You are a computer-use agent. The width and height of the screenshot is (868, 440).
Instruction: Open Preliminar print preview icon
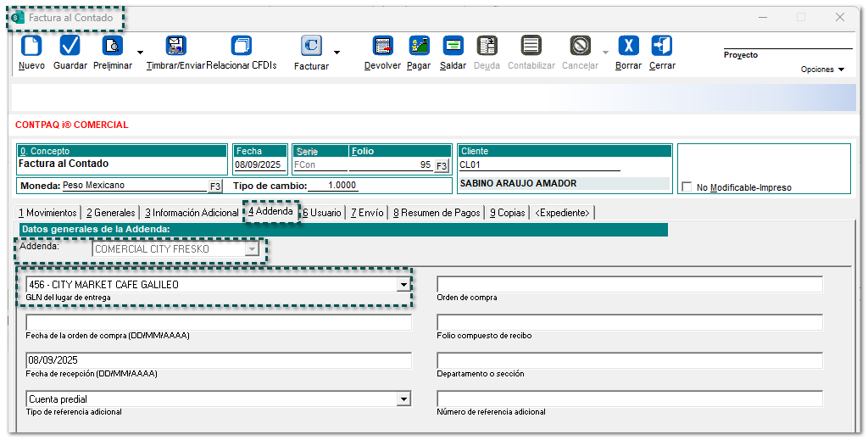click(112, 46)
